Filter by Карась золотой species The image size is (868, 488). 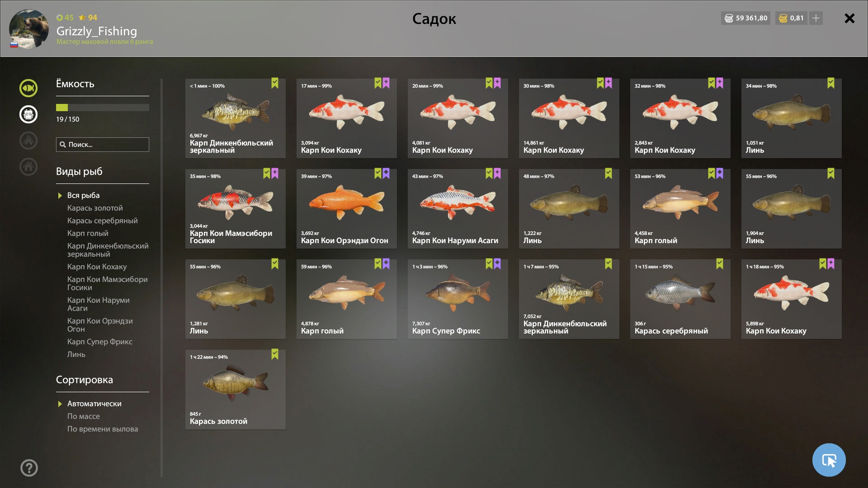pos(95,208)
